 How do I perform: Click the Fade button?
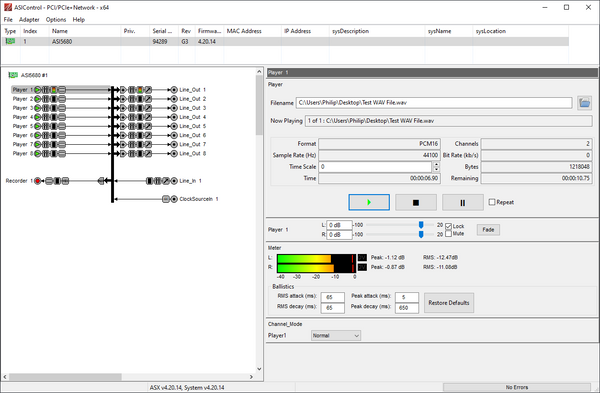488,230
